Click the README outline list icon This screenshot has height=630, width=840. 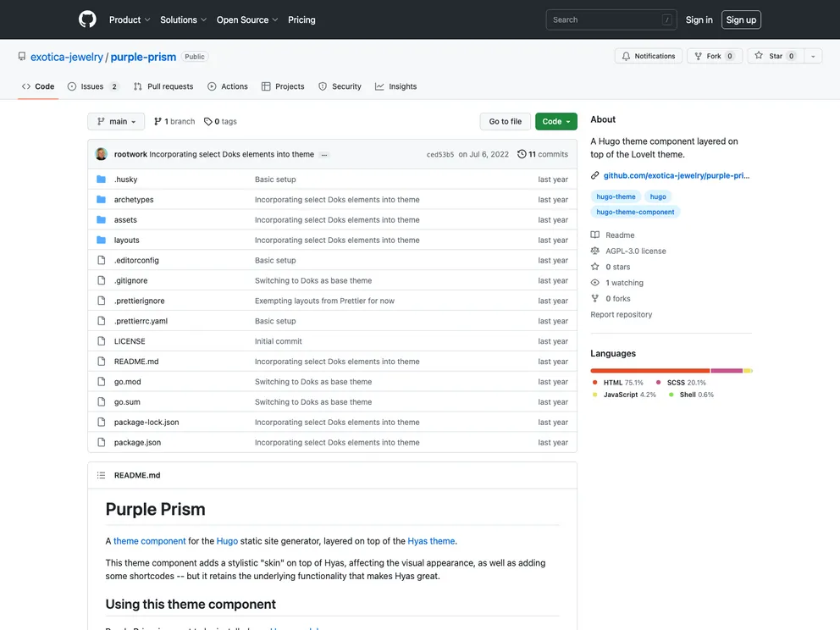tap(102, 476)
